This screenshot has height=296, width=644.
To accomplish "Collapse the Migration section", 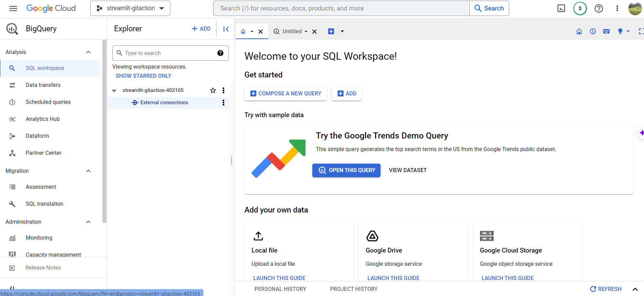I will coord(88,171).
